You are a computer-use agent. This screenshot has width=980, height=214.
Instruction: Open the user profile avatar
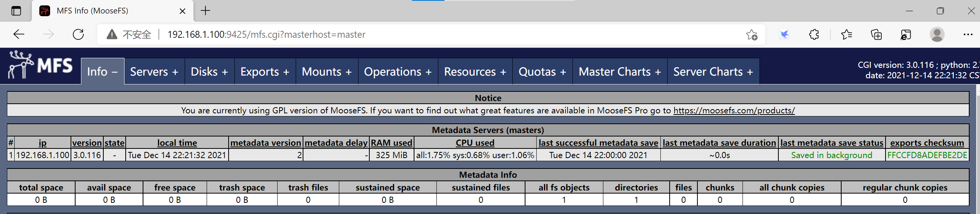[x=937, y=35]
